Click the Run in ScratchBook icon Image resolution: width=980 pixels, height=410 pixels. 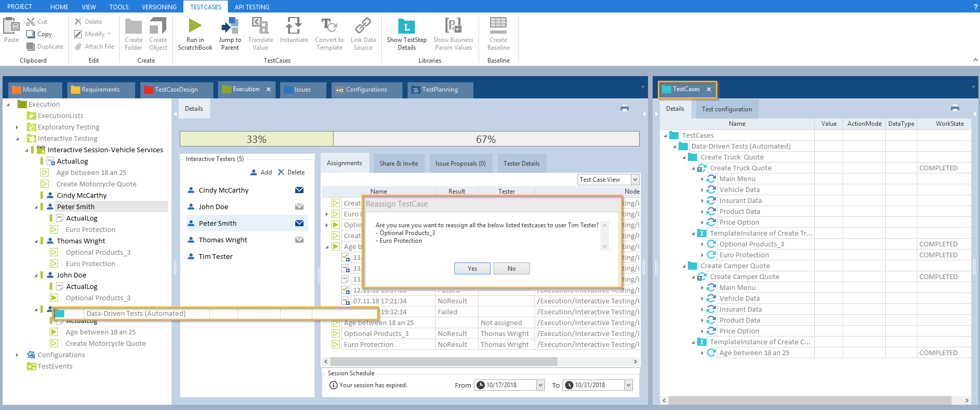click(x=195, y=26)
